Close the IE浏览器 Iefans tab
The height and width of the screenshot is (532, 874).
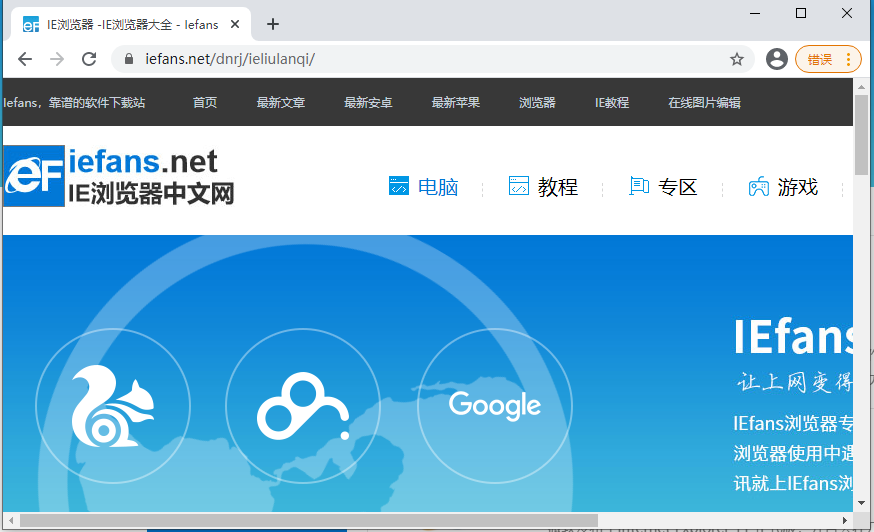(x=235, y=25)
